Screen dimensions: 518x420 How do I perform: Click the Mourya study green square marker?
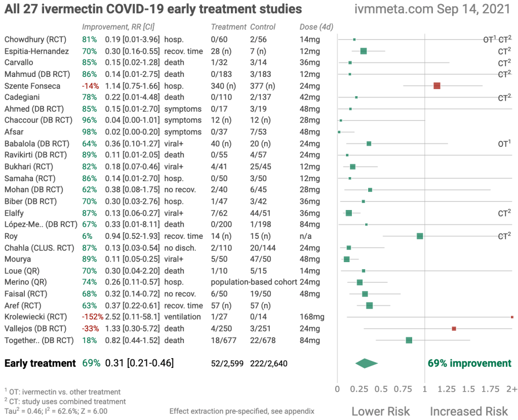347,260
